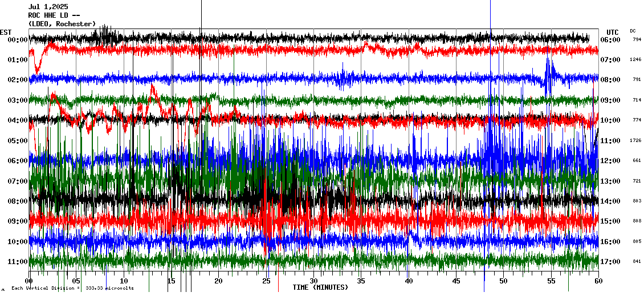Image resolution: width=644 pixels, height=296 pixels.
Task: Select the 03:00 EST row label
Action: [x=18, y=100]
